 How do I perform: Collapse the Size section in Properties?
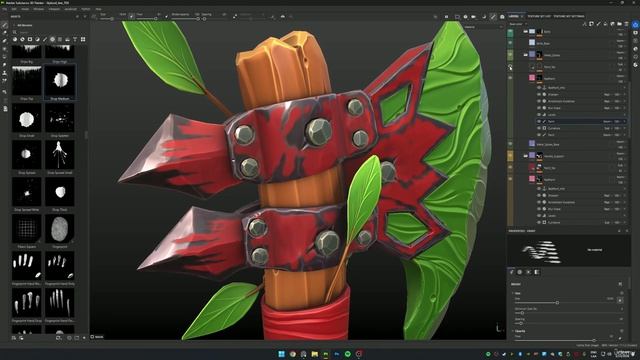(x=513, y=293)
